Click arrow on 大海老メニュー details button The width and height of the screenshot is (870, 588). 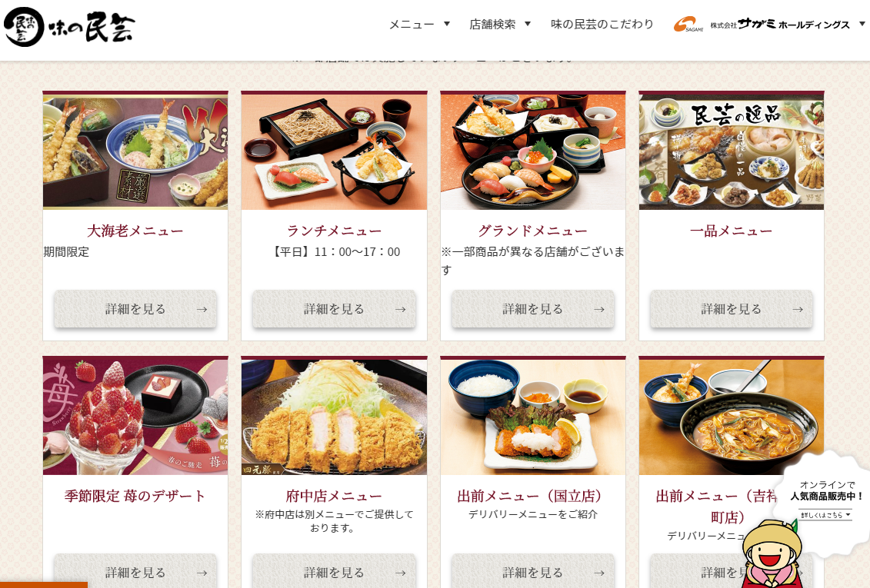click(x=202, y=309)
